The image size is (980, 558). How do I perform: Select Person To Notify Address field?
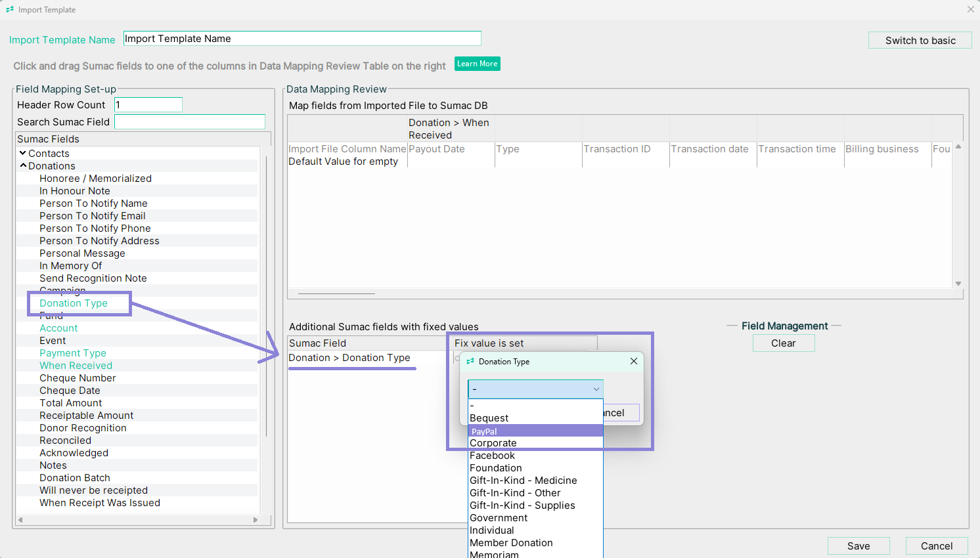[99, 241]
